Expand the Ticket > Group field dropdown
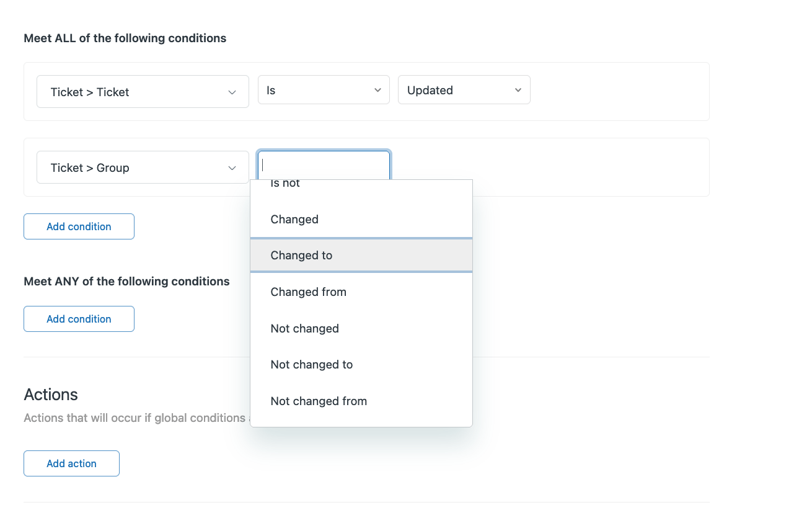 point(142,167)
